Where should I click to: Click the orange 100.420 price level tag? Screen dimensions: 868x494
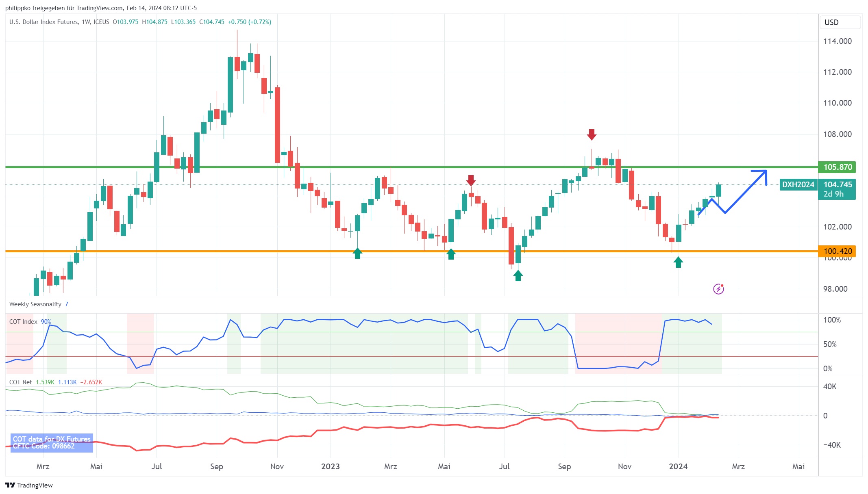(837, 251)
